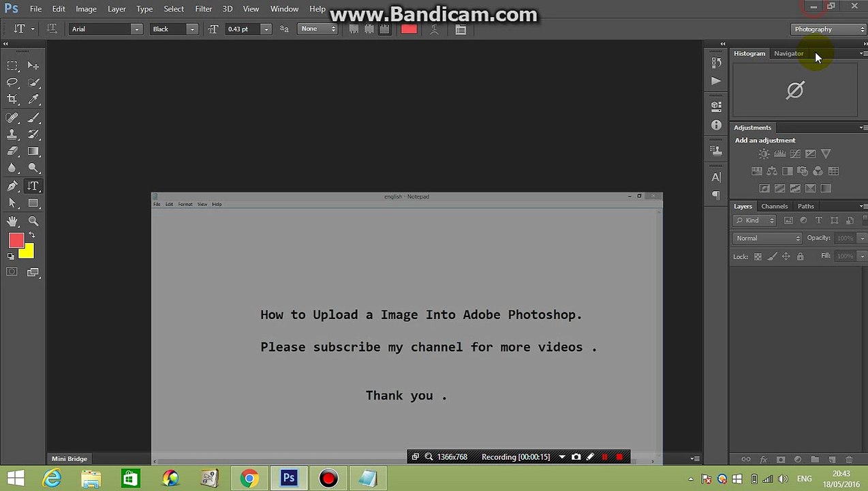This screenshot has width=868, height=491.
Task: Open the Filter menu
Action: 203,9
